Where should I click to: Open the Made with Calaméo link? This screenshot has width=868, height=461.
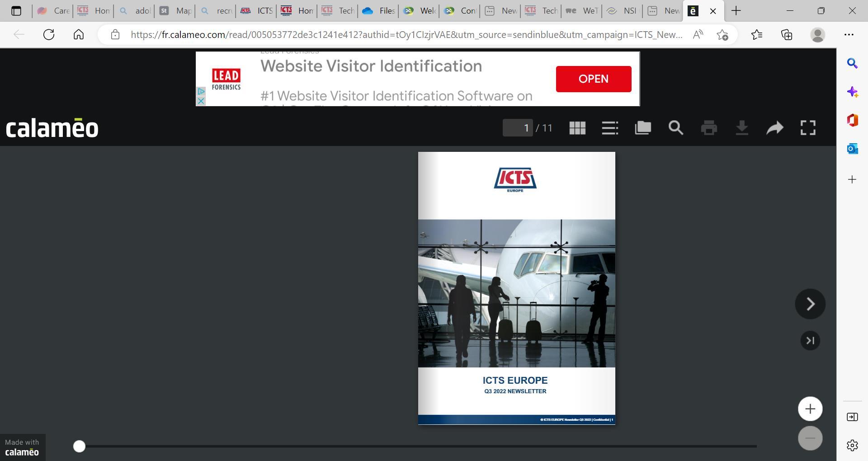tap(22, 447)
